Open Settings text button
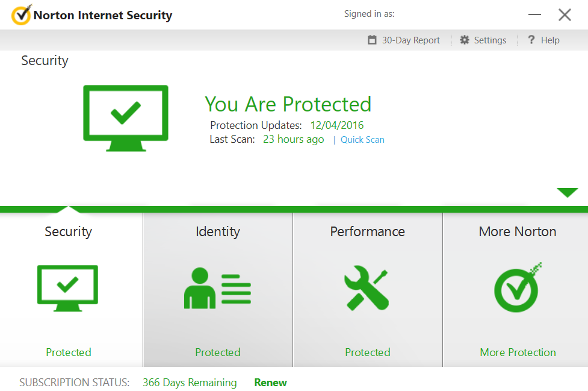588x391 pixels. pos(490,40)
